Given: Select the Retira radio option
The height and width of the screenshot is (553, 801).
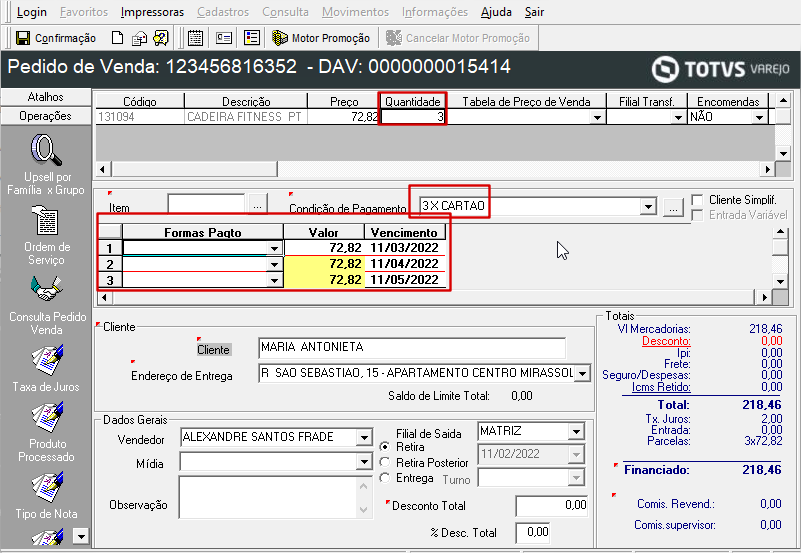Looking at the screenshot, I should (385, 447).
